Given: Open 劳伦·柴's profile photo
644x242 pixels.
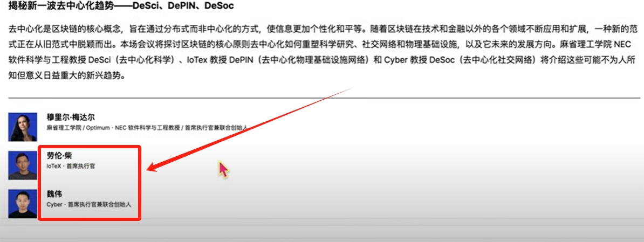Looking at the screenshot, I should 20,165.
